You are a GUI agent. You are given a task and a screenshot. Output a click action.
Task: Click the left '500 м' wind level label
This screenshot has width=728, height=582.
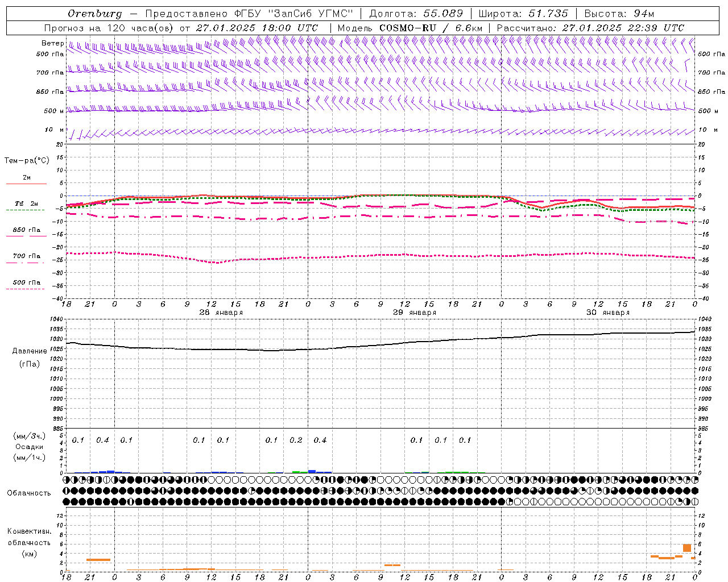point(54,111)
